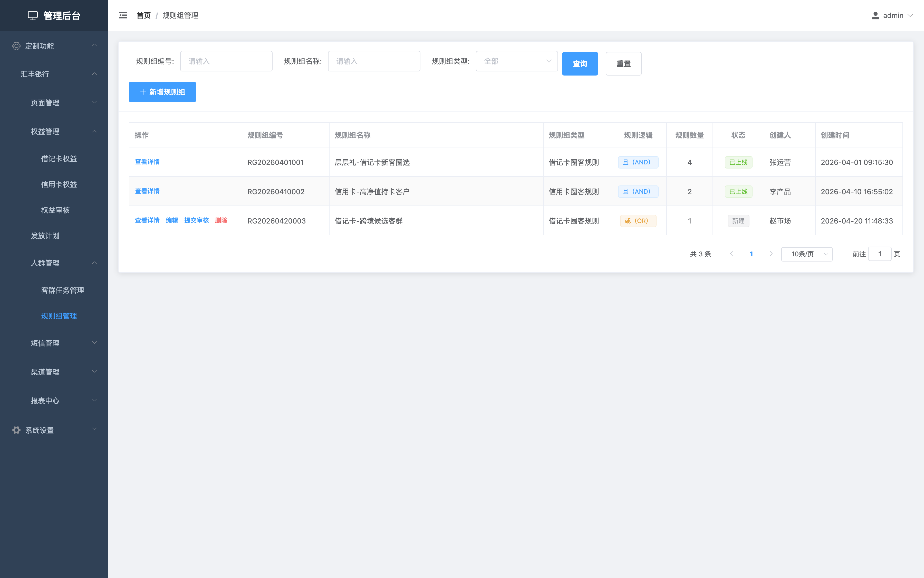This screenshot has height=578, width=924.
Task: Click the 且 (AND) tag for RG20260401001
Action: [638, 162]
